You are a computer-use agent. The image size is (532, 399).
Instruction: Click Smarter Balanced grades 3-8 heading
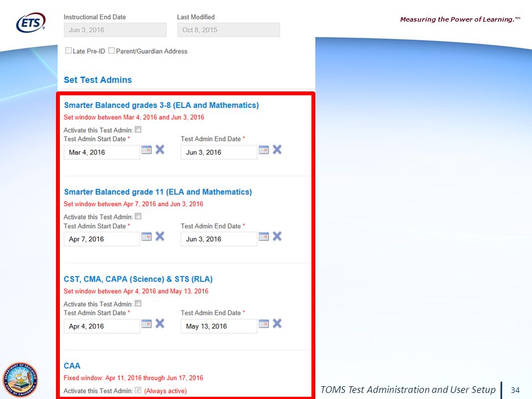click(161, 105)
